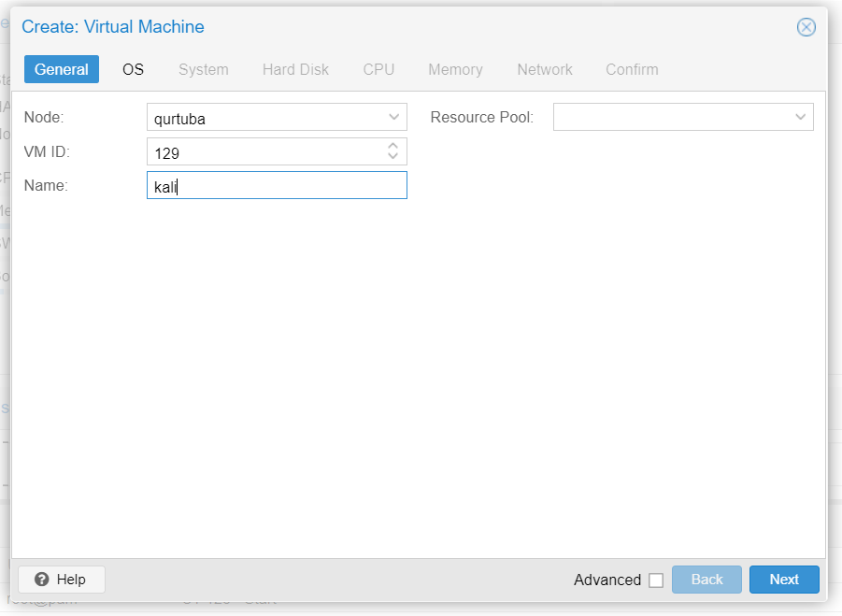Expand the Node dropdown arrow
The width and height of the screenshot is (842, 616).
(393, 118)
